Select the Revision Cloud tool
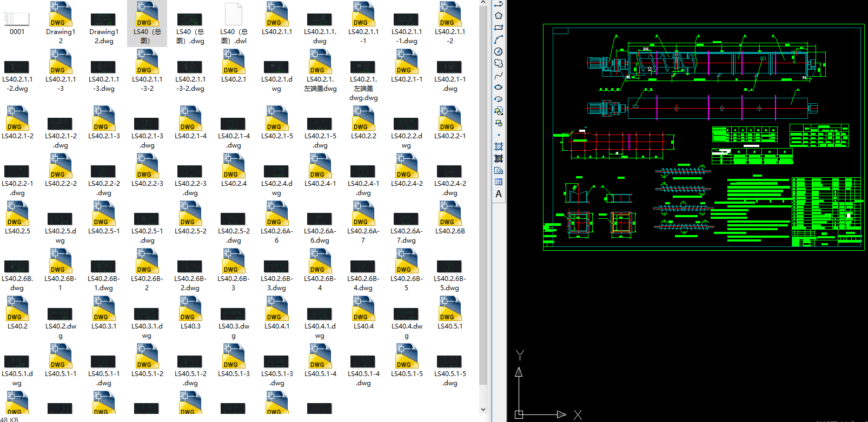The image size is (868, 422). point(499,63)
